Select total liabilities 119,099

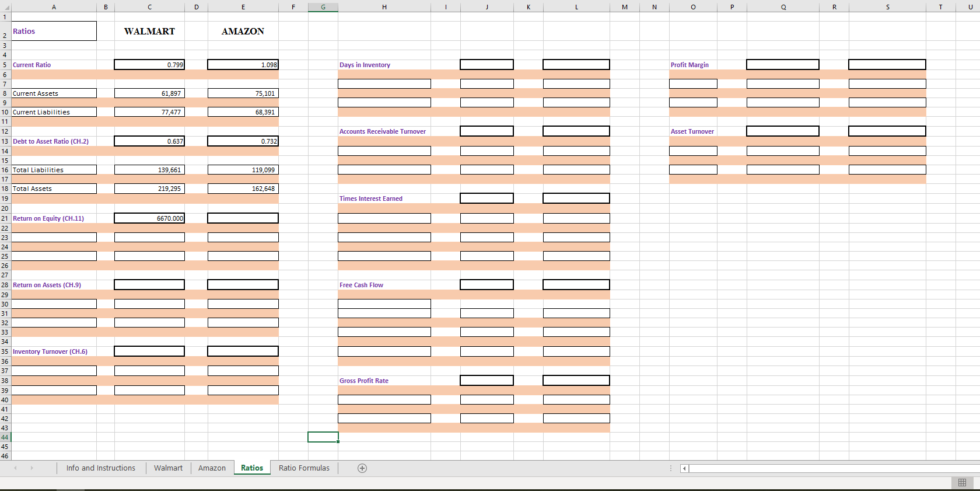click(243, 170)
